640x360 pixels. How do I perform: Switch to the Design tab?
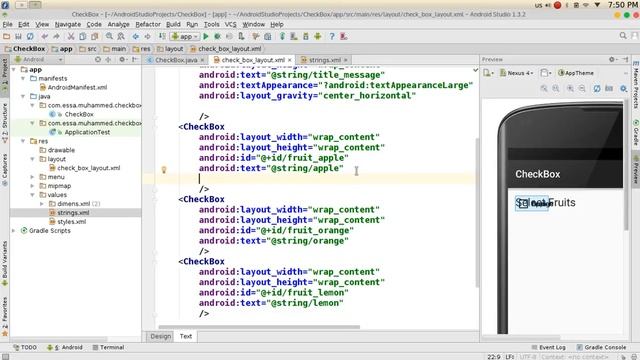click(x=160, y=336)
